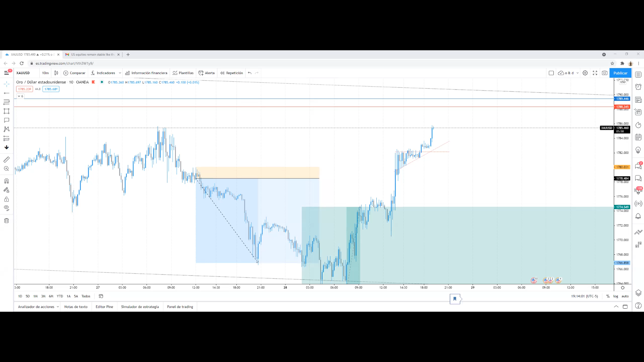Screen dimensions: 644x362
Task: Toggle log scale mode
Action: 616,296
